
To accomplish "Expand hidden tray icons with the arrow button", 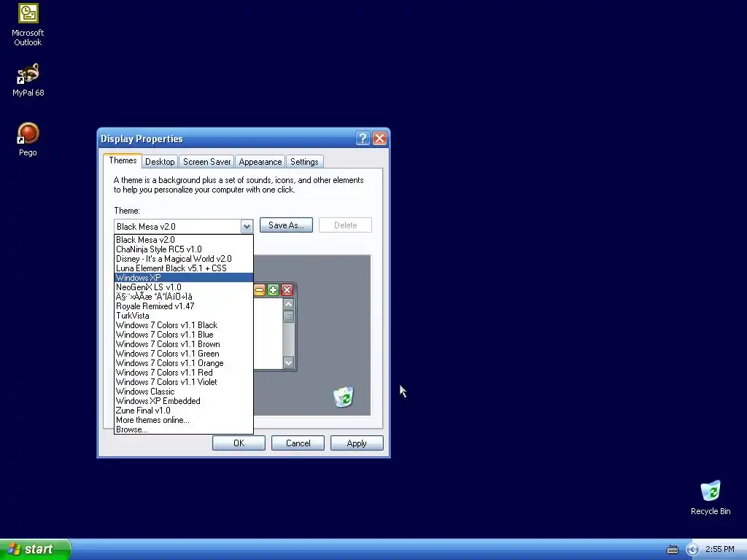I will click(x=692, y=550).
